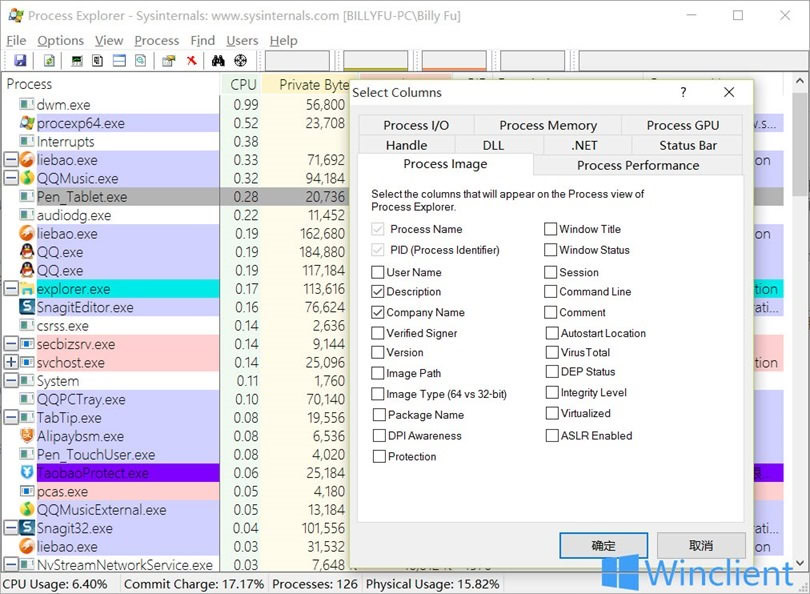Screen dimensions: 810x594
Task: Collapse the first liebao.exe tree node
Action: pos(11,160)
